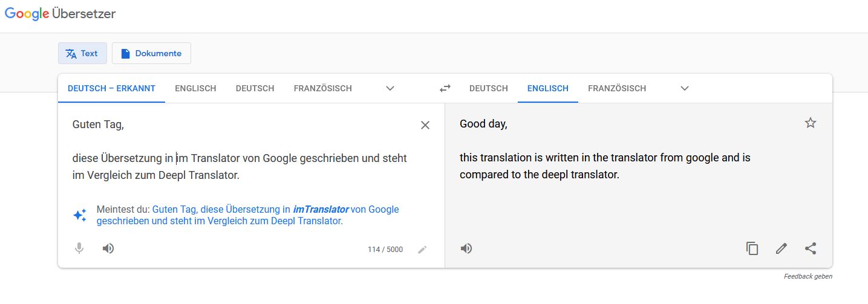868x304 pixels.
Task: Click the Feedback geben link
Action: tap(808, 276)
